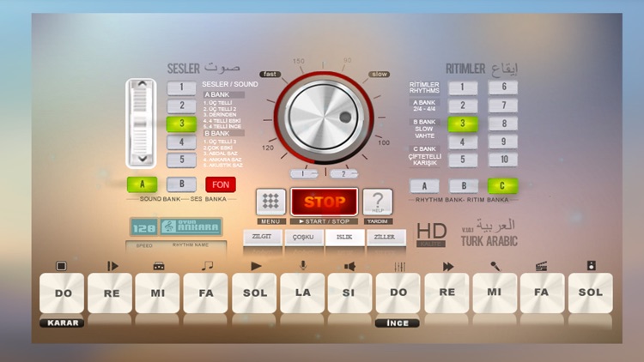Open the question-mark HELP button
This screenshot has width=644, height=362.
[378, 202]
